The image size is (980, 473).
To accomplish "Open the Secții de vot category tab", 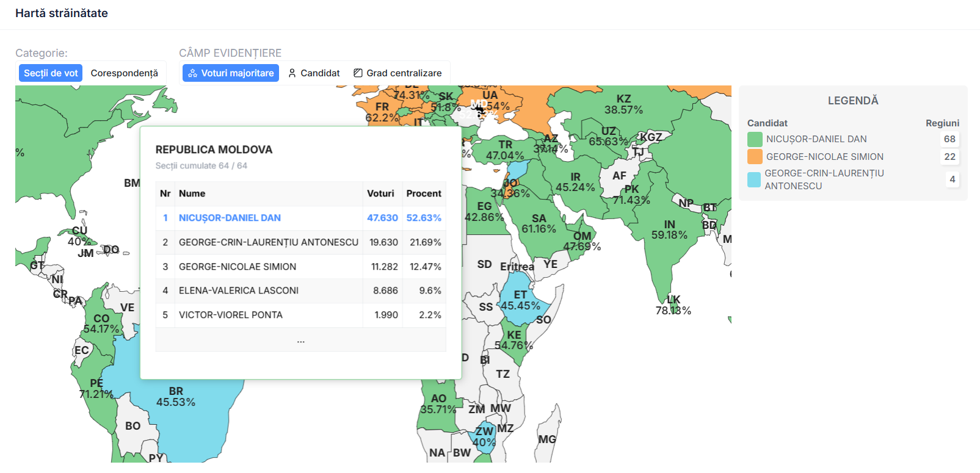I will (51, 73).
